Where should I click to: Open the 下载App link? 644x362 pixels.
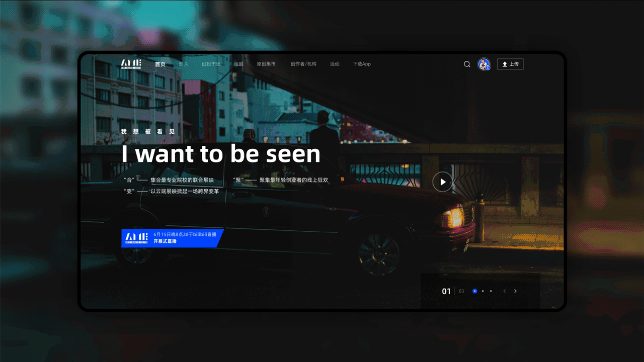coord(362,64)
